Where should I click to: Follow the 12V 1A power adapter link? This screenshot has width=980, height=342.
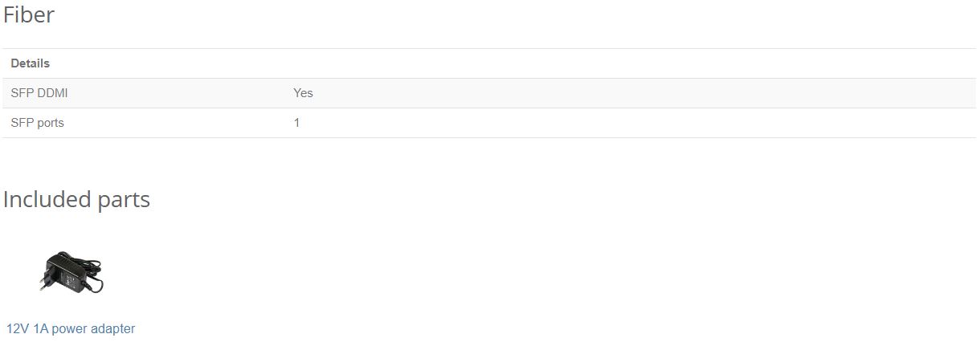pos(71,328)
